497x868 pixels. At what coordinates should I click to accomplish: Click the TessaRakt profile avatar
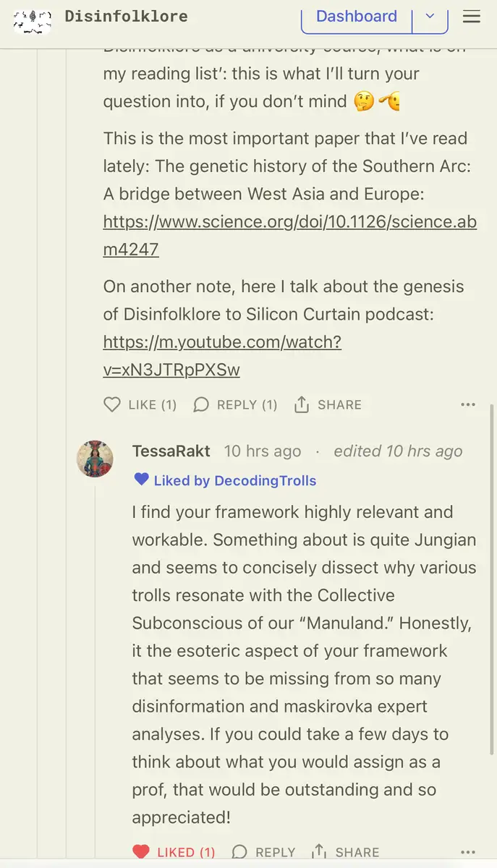point(95,459)
